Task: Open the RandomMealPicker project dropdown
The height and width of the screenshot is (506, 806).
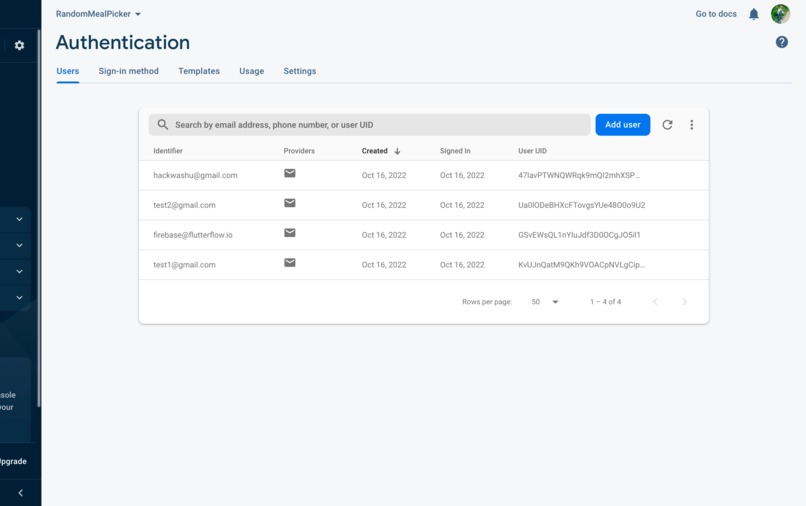Action: (x=98, y=14)
